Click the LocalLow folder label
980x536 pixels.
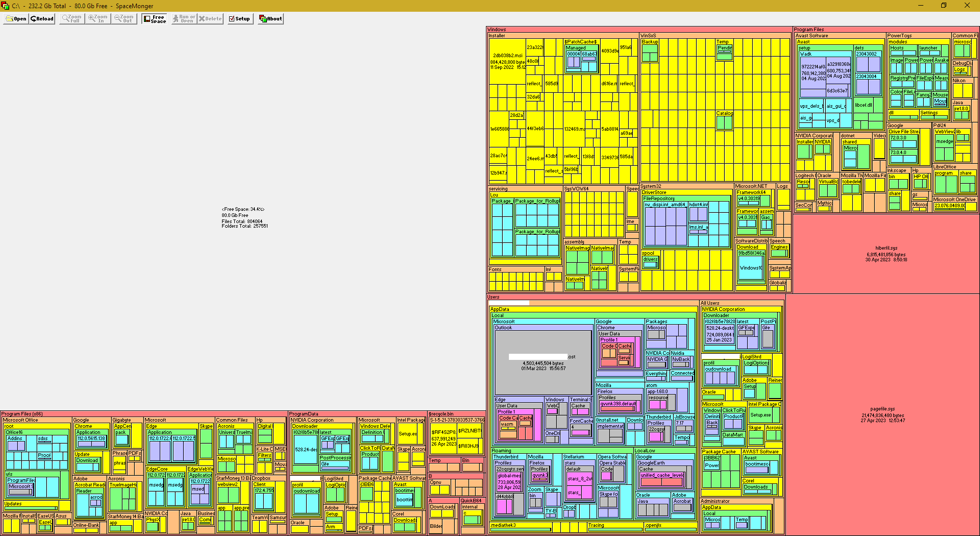645,451
